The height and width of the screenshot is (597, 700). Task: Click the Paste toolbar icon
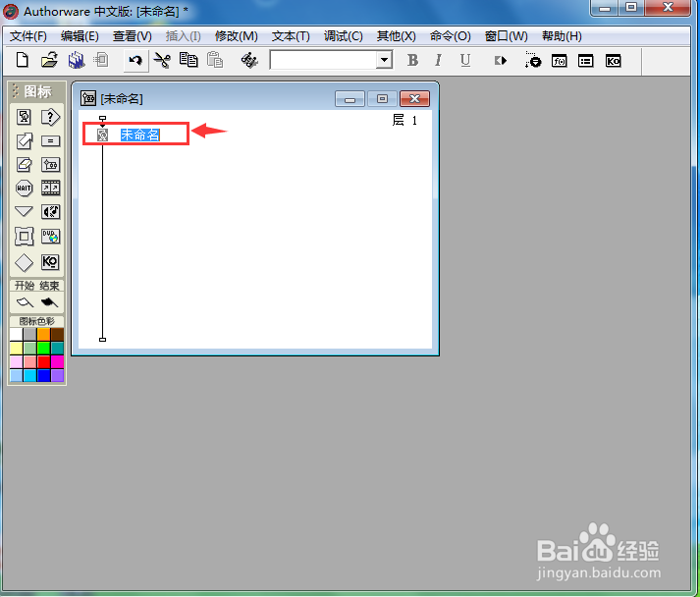(215, 60)
